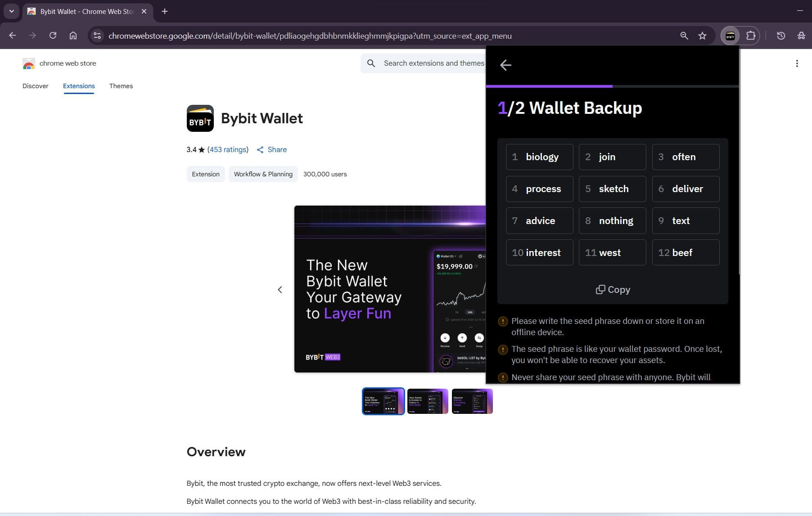Screen dimensions: 812x516
Task: Open the browser home page
Action: (x=73, y=36)
